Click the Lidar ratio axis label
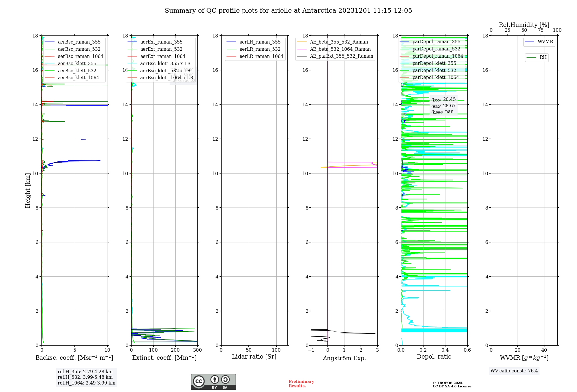Image resolution: width=577 pixels, height=392 pixels. click(x=254, y=357)
